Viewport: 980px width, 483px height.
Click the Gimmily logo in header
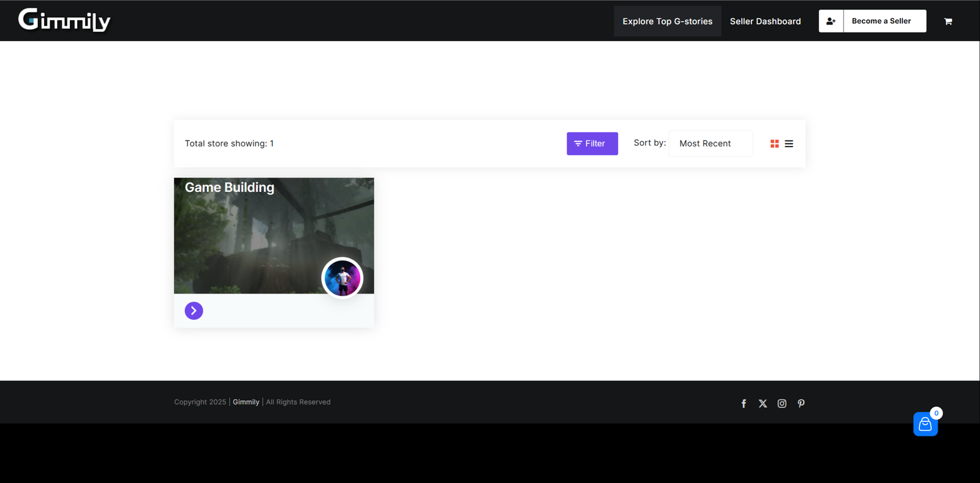[x=64, y=20]
